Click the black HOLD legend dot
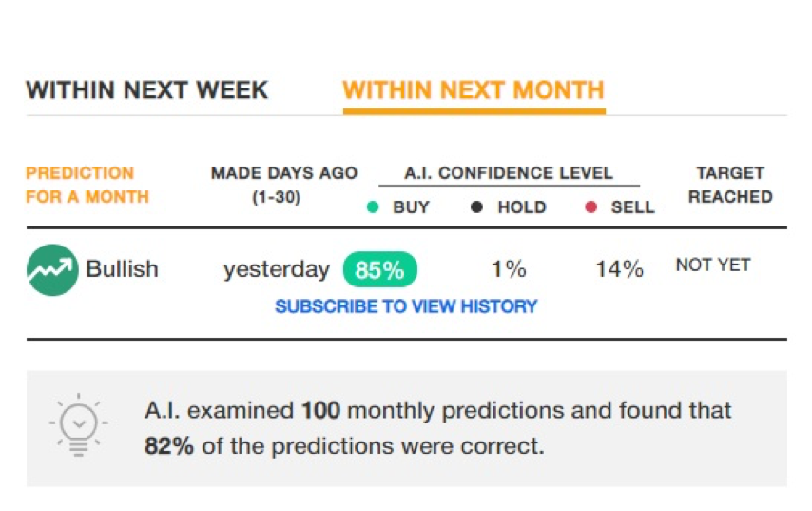The image size is (812, 511). coord(476,207)
